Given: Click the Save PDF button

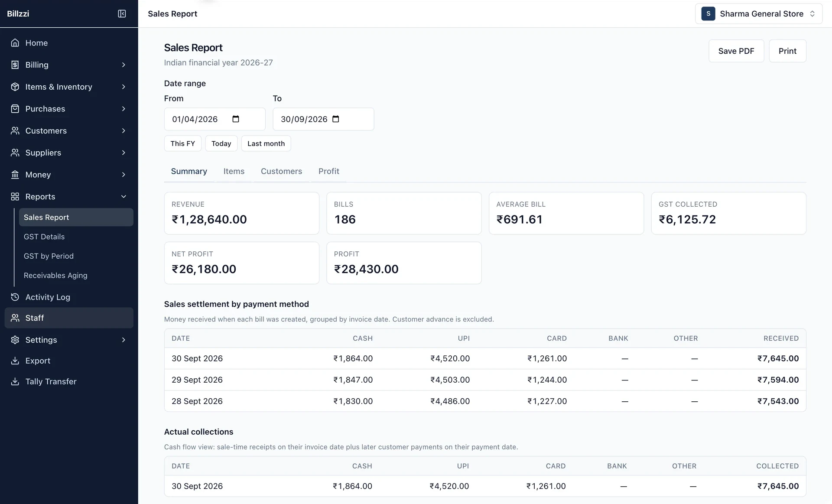Looking at the screenshot, I should pos(736,51).
